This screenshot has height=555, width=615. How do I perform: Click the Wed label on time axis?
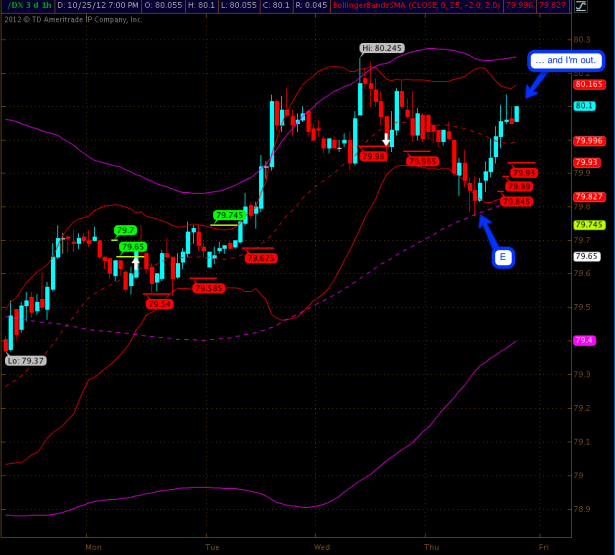point(321,547)
